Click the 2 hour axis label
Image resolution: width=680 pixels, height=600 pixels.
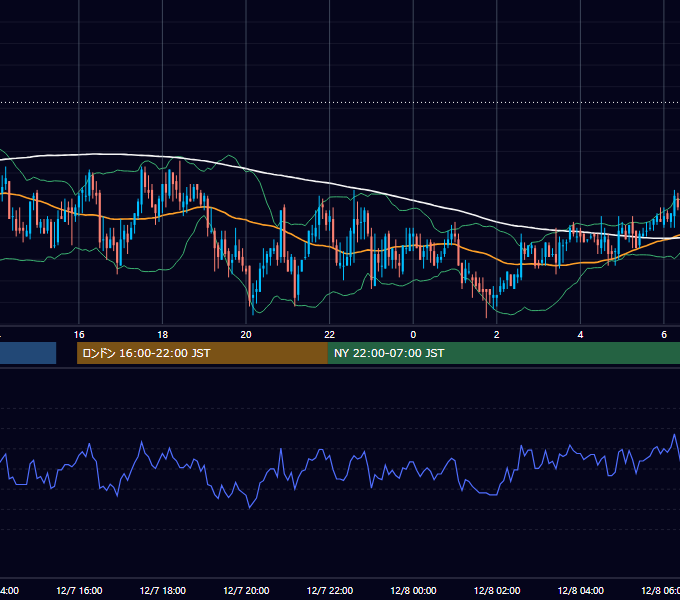click(x=497, y=335)
